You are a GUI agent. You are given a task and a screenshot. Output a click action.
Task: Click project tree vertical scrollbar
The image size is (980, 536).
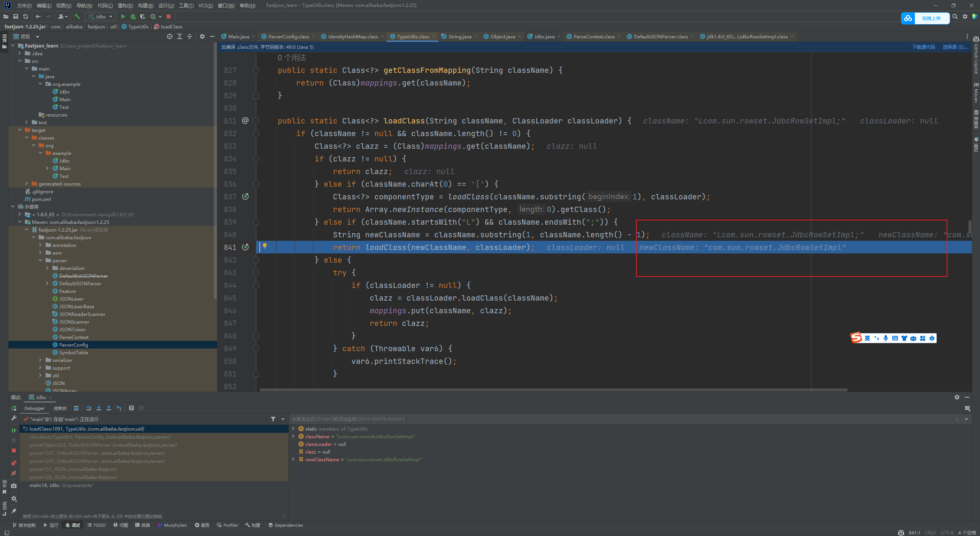tap(215, 170)
